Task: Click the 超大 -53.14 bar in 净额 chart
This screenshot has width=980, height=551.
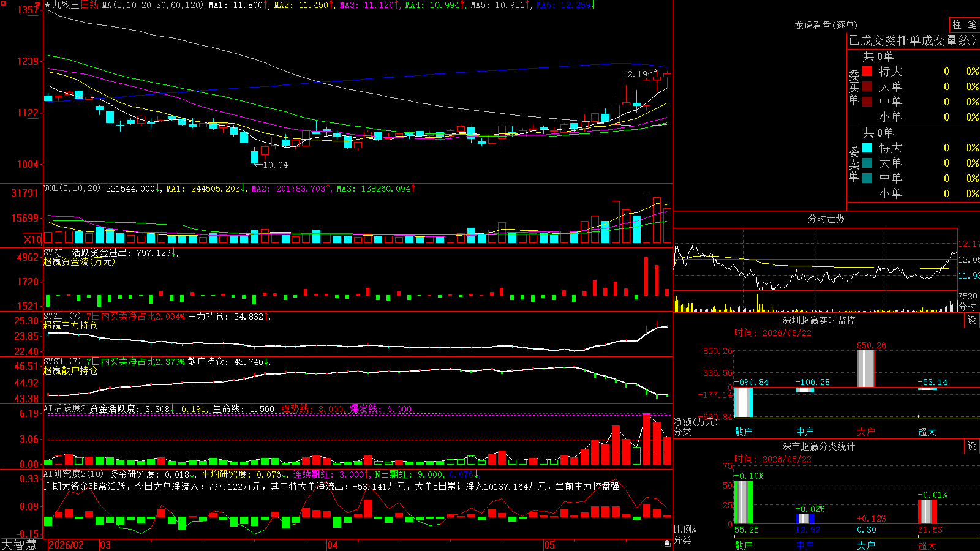Action: (x=927, y=389)
